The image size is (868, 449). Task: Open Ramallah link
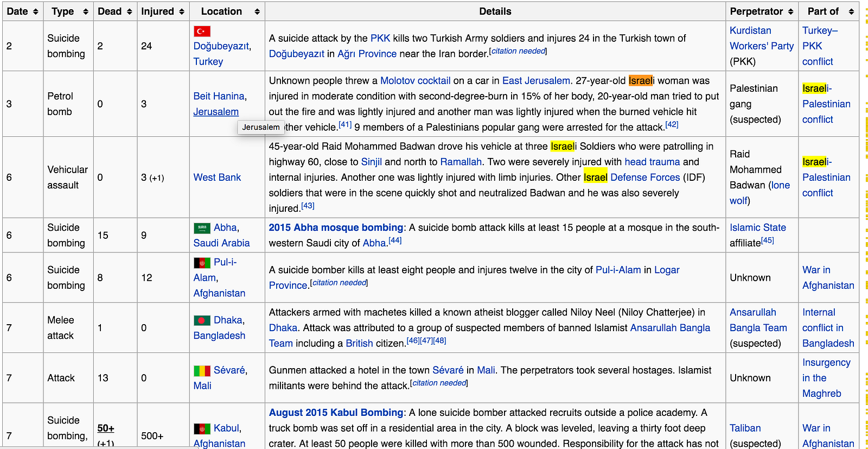point(461,162)
